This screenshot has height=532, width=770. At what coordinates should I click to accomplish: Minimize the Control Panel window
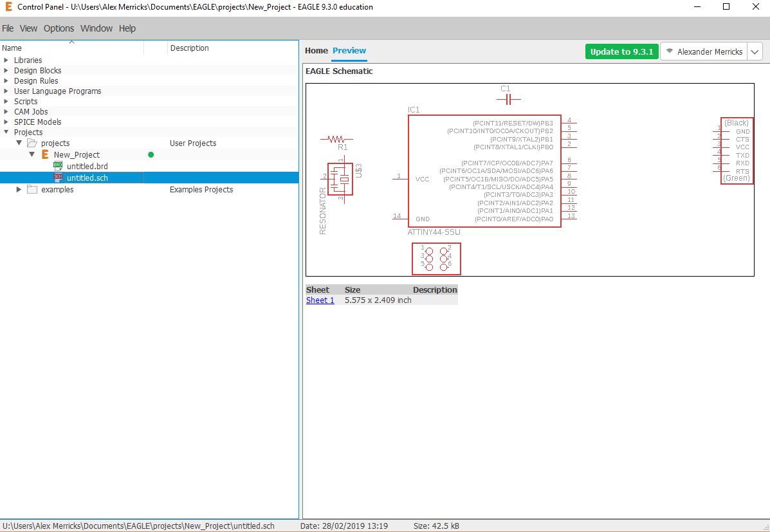click(697, 7)
